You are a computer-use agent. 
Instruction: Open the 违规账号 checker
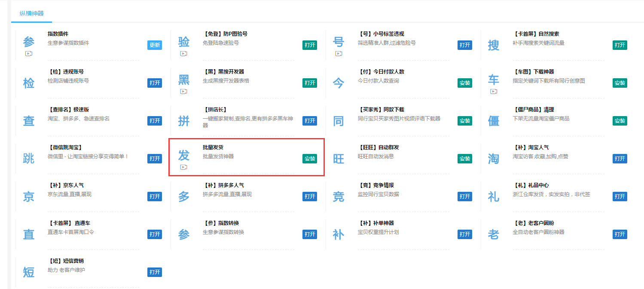(x=155, y=83)
